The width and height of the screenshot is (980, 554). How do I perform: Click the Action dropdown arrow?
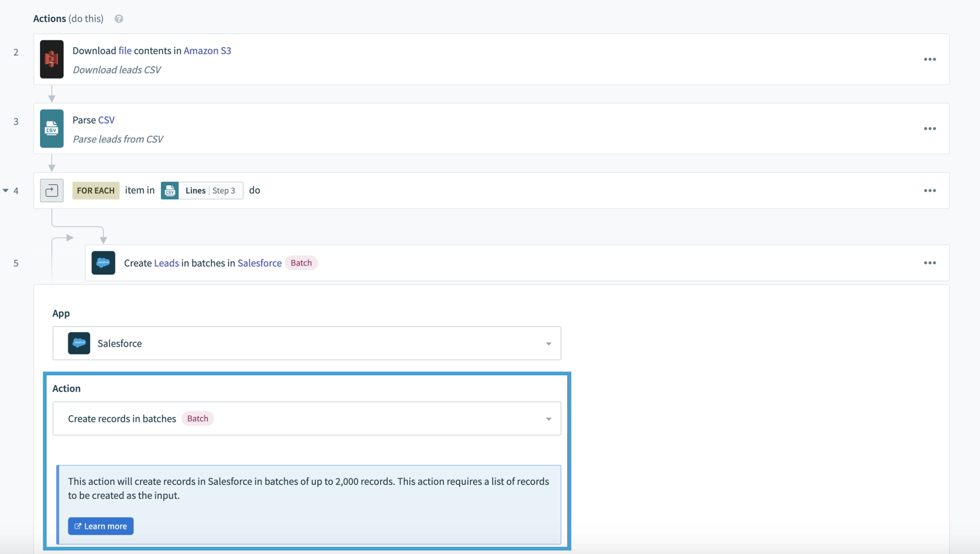pos(549,419)
